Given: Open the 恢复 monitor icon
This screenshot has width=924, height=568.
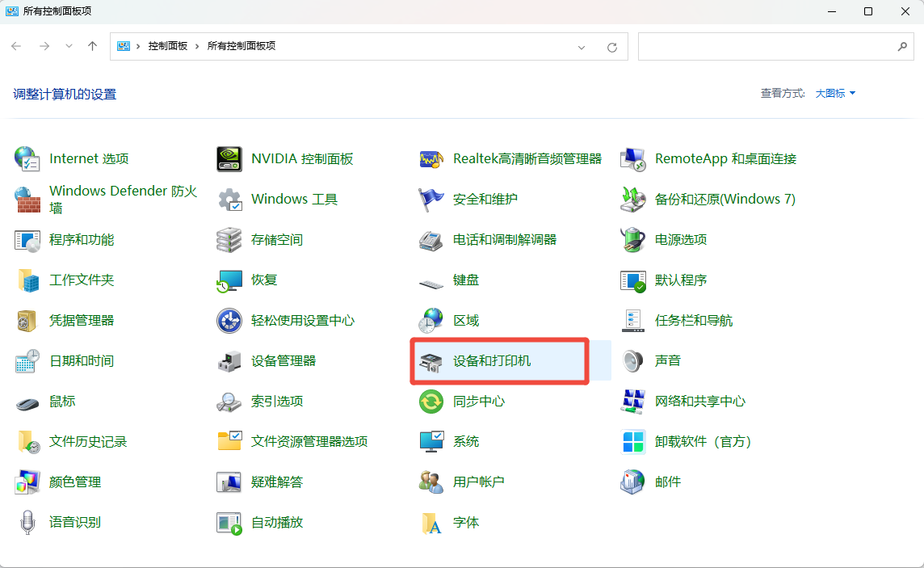Looking at the screenshot, I should pyautogui.click(x=229, y=280).
